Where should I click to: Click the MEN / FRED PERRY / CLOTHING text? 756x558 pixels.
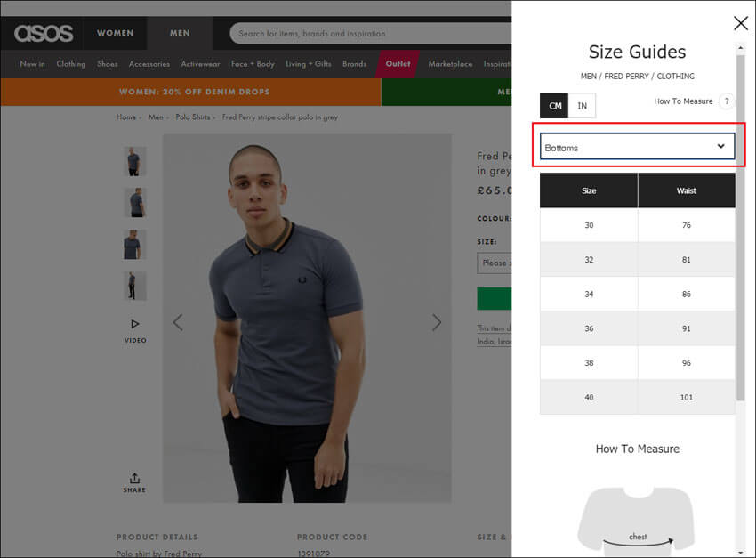(638, 77)
